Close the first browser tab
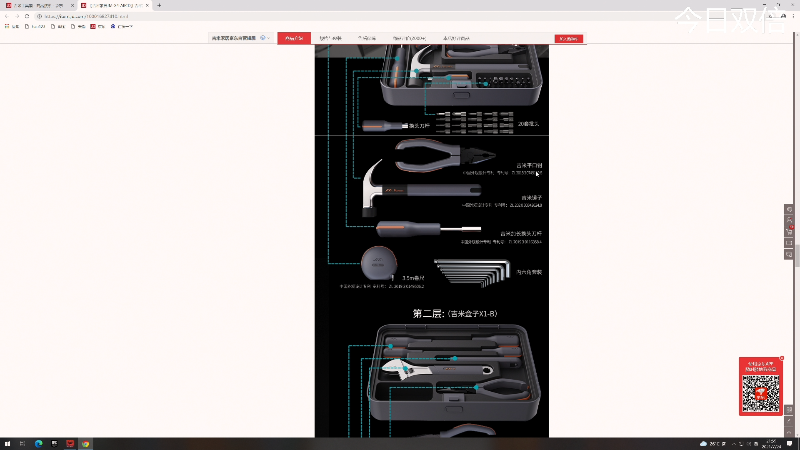The image size is (800, 450). tap(72, 5)
